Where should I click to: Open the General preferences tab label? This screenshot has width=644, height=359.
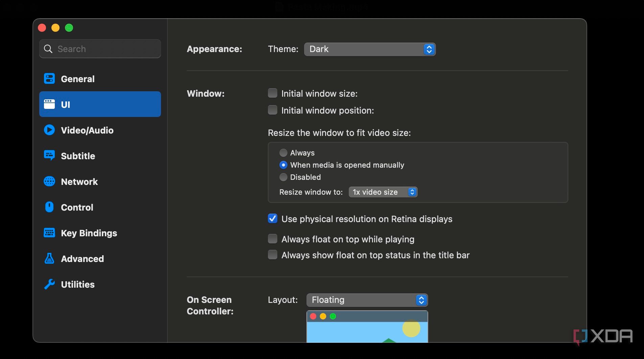[78, 79]
